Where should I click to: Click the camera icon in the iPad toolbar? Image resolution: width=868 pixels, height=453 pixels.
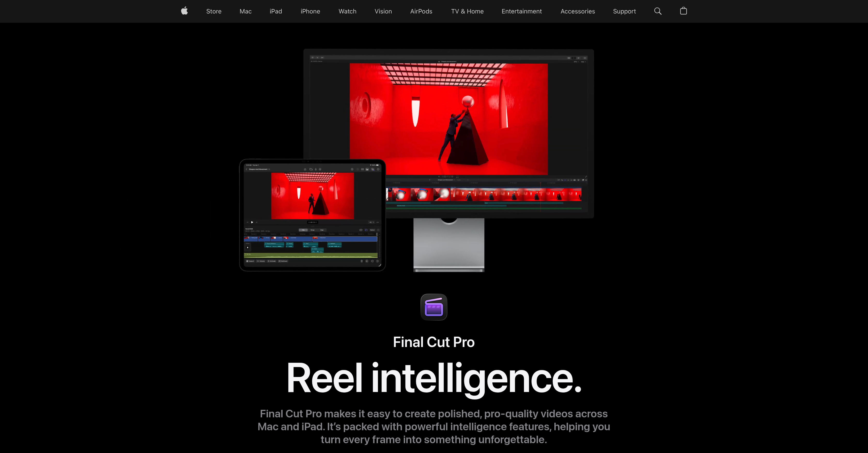click(x=311, y=169)
